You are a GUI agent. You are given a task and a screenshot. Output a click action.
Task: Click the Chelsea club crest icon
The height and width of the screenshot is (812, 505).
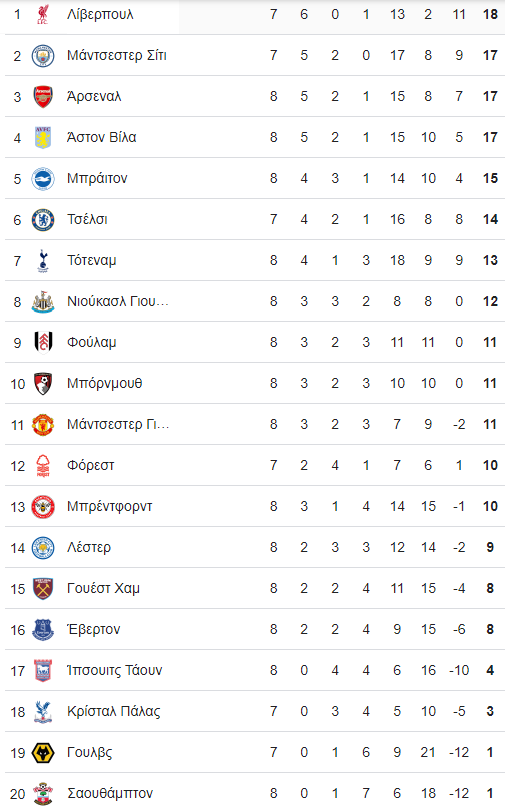[43, 220]
